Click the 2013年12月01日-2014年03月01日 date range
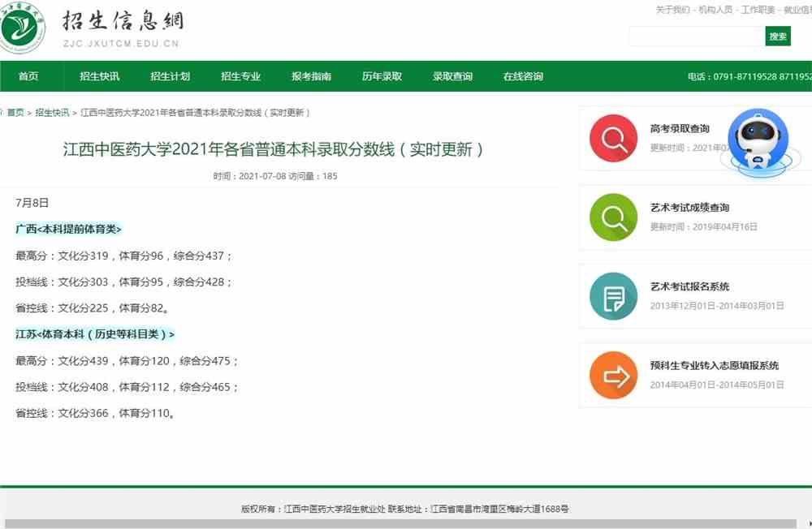 [x=717, y=306]
